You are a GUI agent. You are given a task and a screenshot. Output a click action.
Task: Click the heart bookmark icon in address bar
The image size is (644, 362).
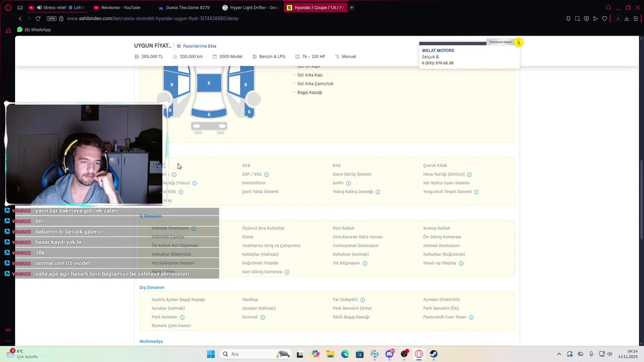tap(604, 19)
